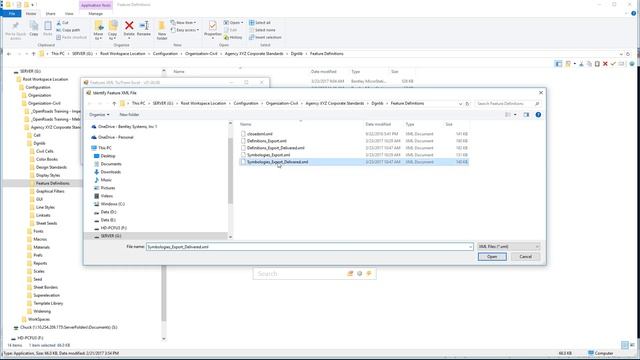The height and width of the screenshot is (360, 640).
Task: Click Paste shortcut in the ribbon
Action: 71,38
